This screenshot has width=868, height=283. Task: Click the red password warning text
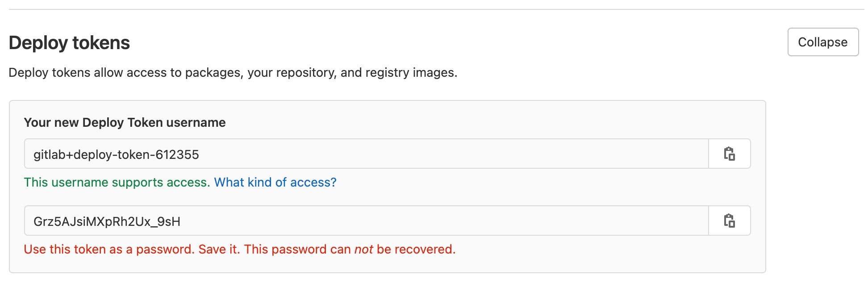[240, 249]
